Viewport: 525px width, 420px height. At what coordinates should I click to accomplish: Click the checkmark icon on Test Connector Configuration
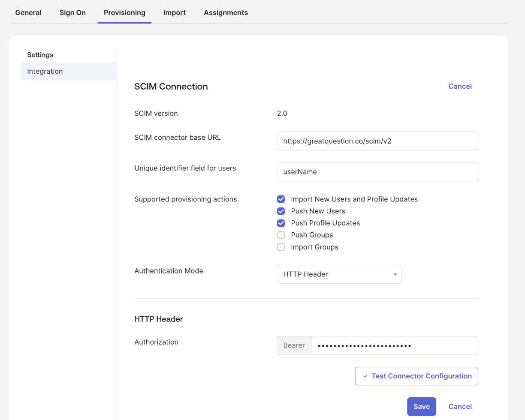(365, 376)
